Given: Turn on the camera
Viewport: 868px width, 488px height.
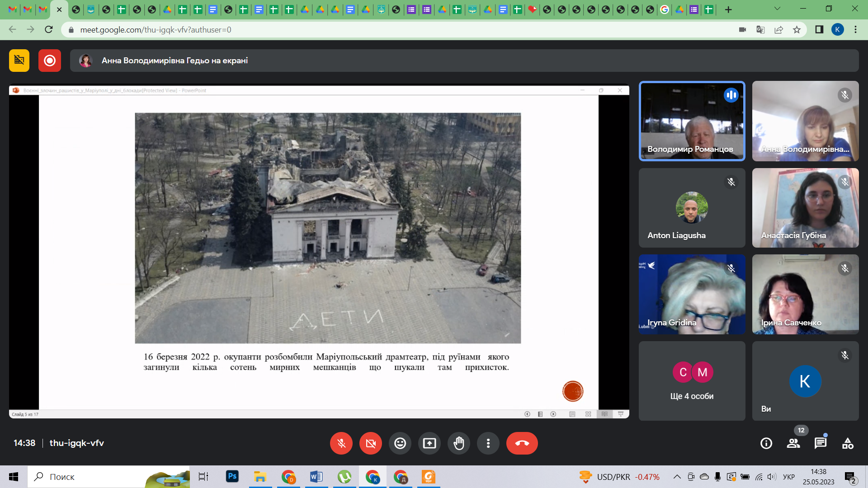Looking at the screenshot, I should pyautogui.click(x=371, y=443).
